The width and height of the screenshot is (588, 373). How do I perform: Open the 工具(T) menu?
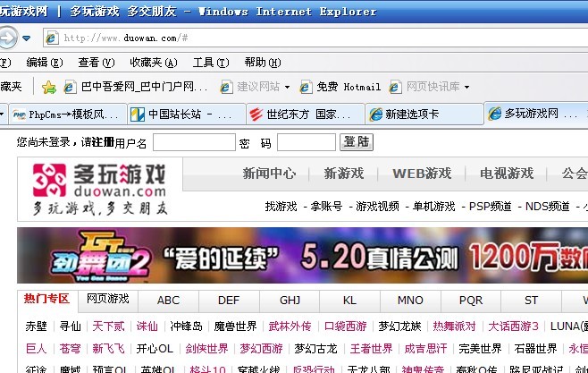(x=210, y=63)
